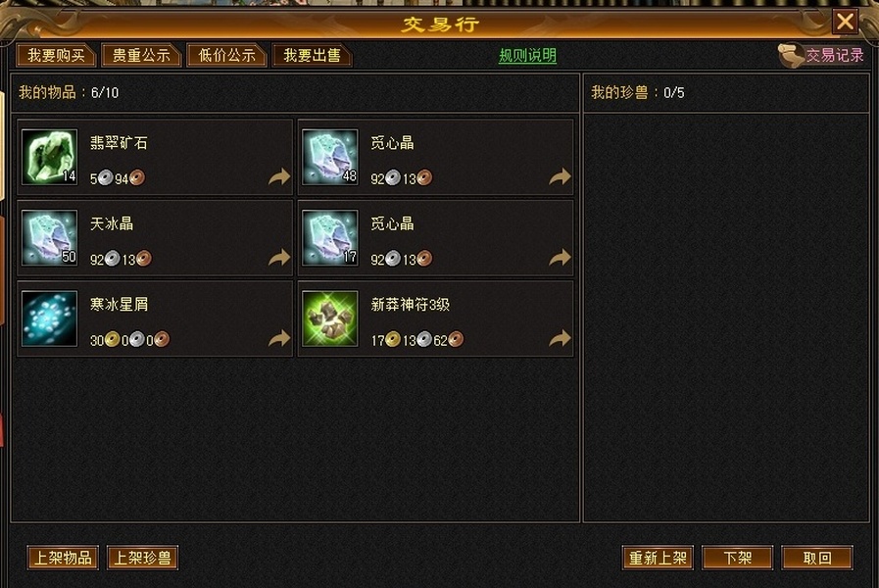The height and width of the screenshot is (588, 879).
Task: Open the 规则说明 link
Action: (x=527, y=56)
